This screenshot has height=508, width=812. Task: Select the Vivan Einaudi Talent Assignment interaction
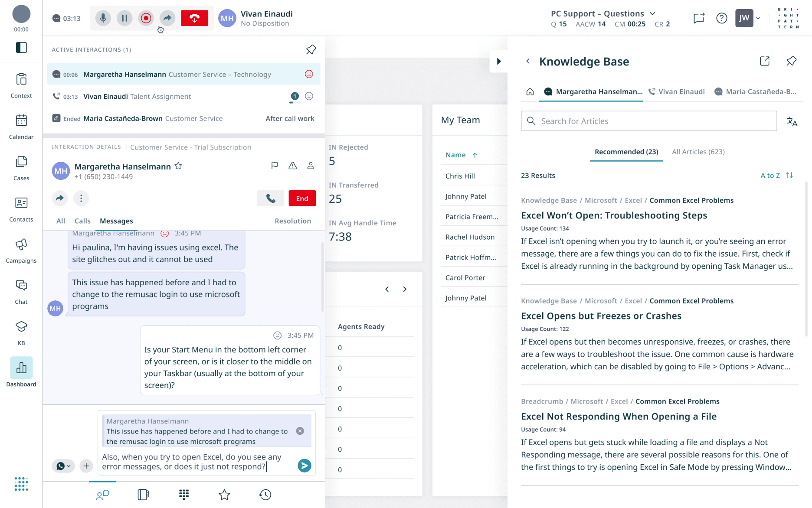(184, 96)
